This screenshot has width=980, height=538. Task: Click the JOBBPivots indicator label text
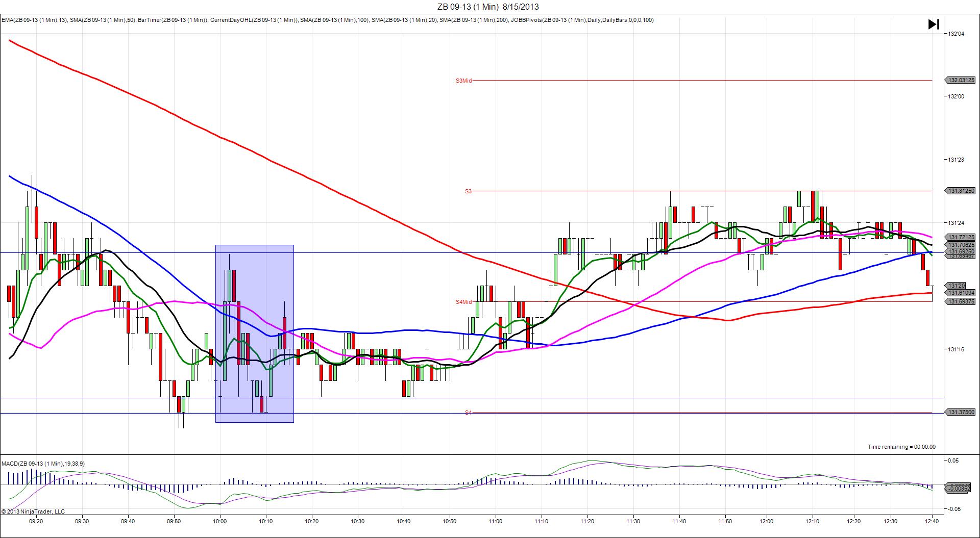coord(582,20)
